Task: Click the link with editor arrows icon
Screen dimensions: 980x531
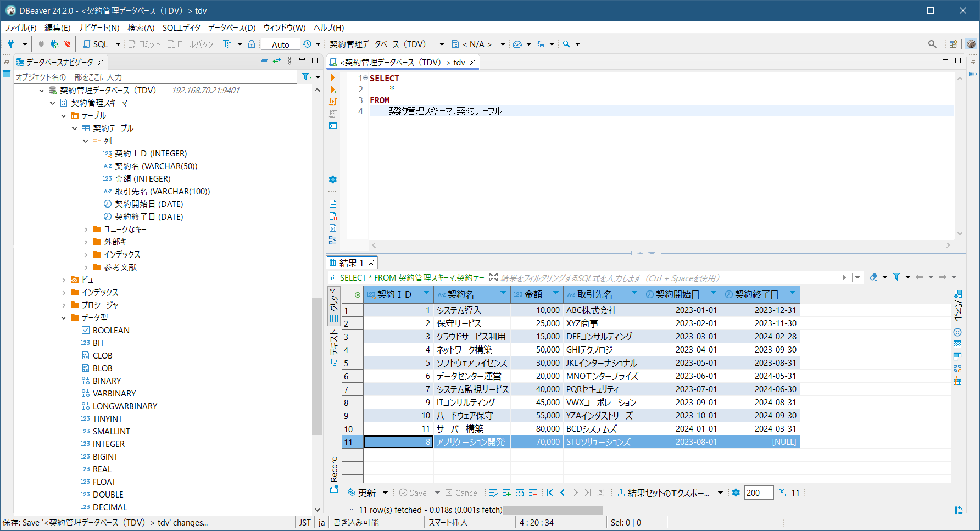Action: tap(277, 61)
